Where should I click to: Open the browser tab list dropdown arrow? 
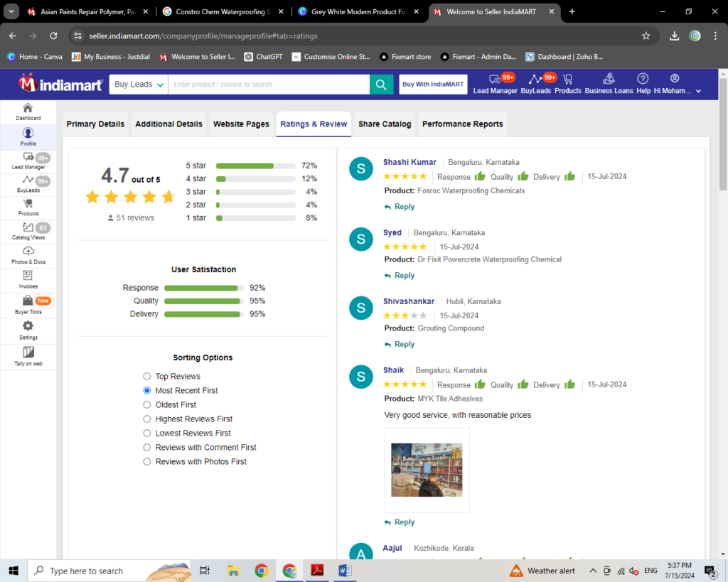[x=12, y=11]
